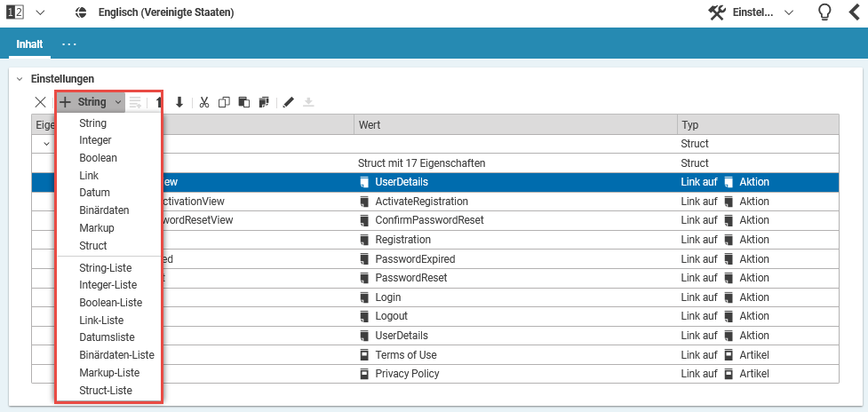The width and height of the screenshot is (868, 412).
Task: Click the globe locale icon
Action: point(82,13)
